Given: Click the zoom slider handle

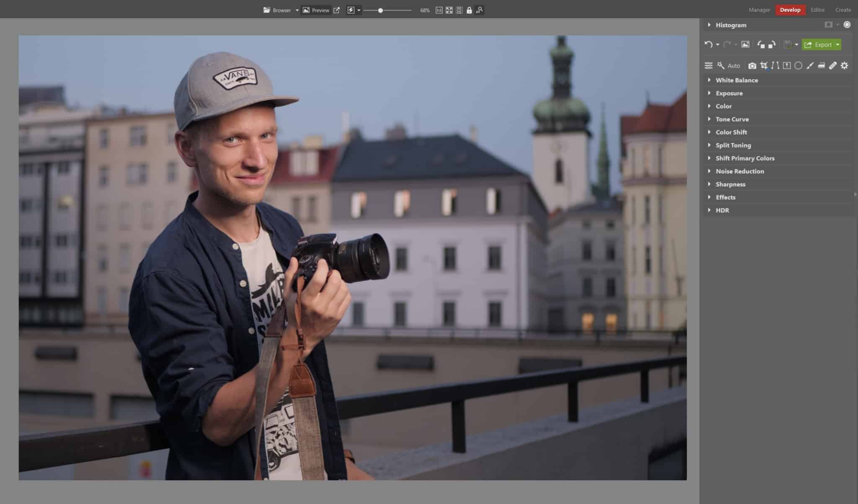Looking at the screenshot, I should point(380,10).
